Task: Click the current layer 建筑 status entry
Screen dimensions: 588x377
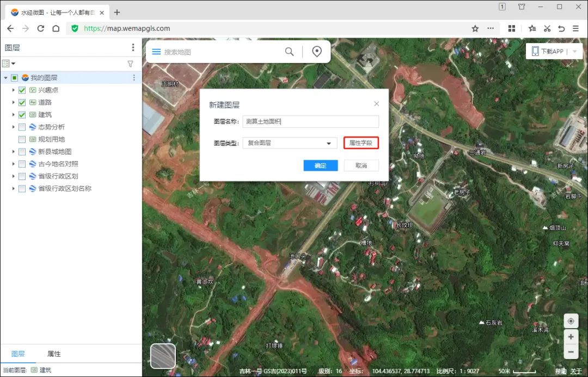Action: 41,370
